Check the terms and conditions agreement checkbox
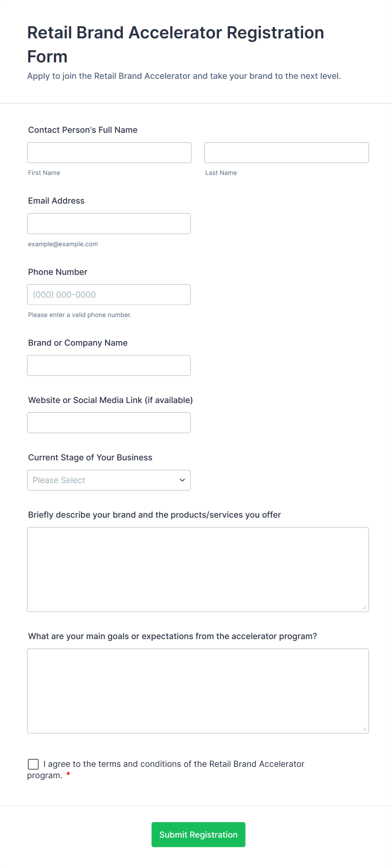The image size is (392, 868). coord(33,764)
